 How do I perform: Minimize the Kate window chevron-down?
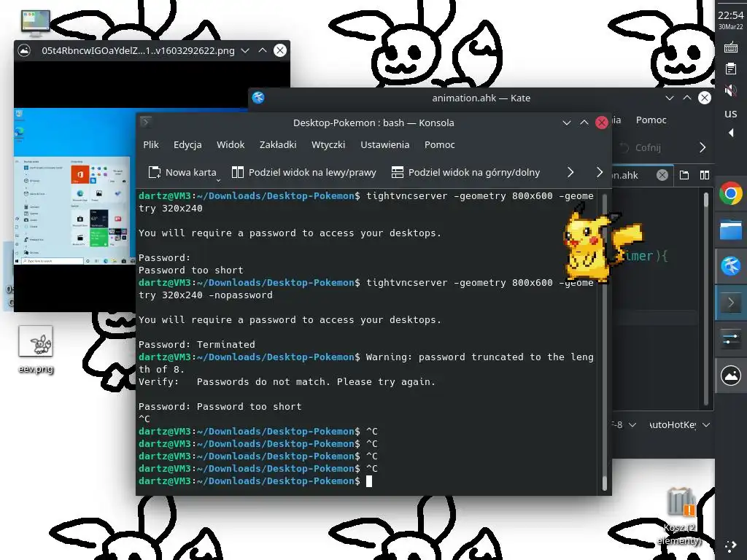(670, 98)
